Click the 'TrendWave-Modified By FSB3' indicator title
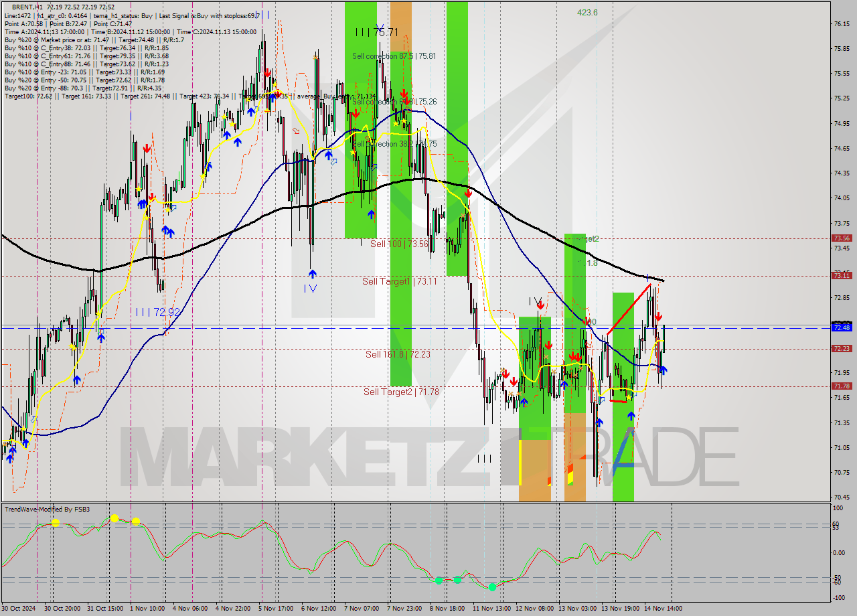Screen dimensions: 857x616 pos(47,510)
